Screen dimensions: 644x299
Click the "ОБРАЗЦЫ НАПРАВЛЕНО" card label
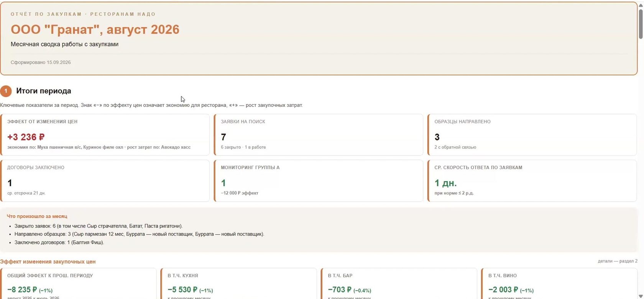pos(462,122)
